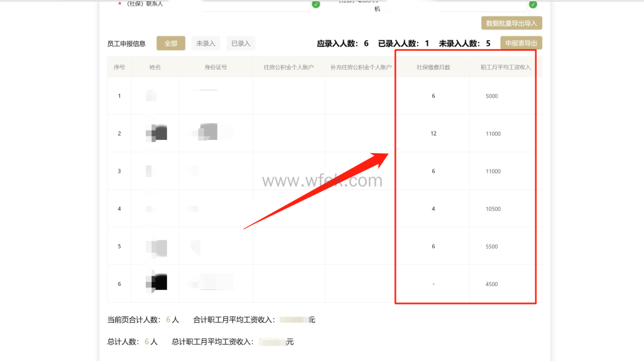Image resolution: width=644 pixels, height=361 pixels.
Task: Click the green checkmark beside the phone field
Action: tap(533, 4)
